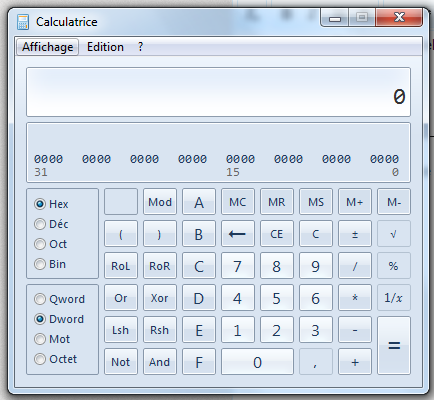Image resolution: width=434 pixels, height=400 pixels.
Task: Click the result display showing 0
Action: (218, 92)
